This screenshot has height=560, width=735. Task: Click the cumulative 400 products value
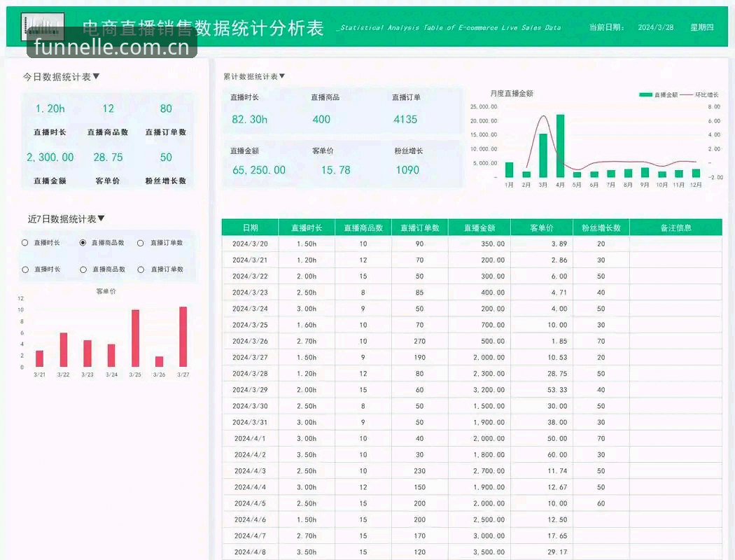point(321,120)
